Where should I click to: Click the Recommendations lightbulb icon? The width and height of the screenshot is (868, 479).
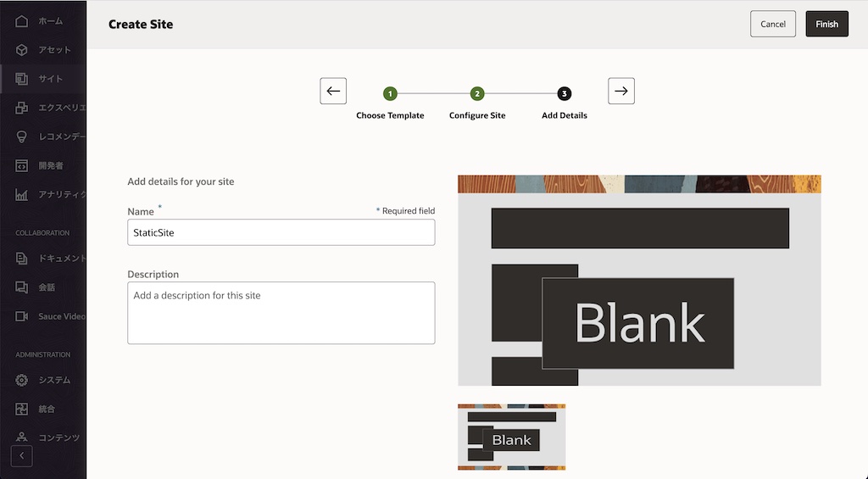[x=22, y=136]
